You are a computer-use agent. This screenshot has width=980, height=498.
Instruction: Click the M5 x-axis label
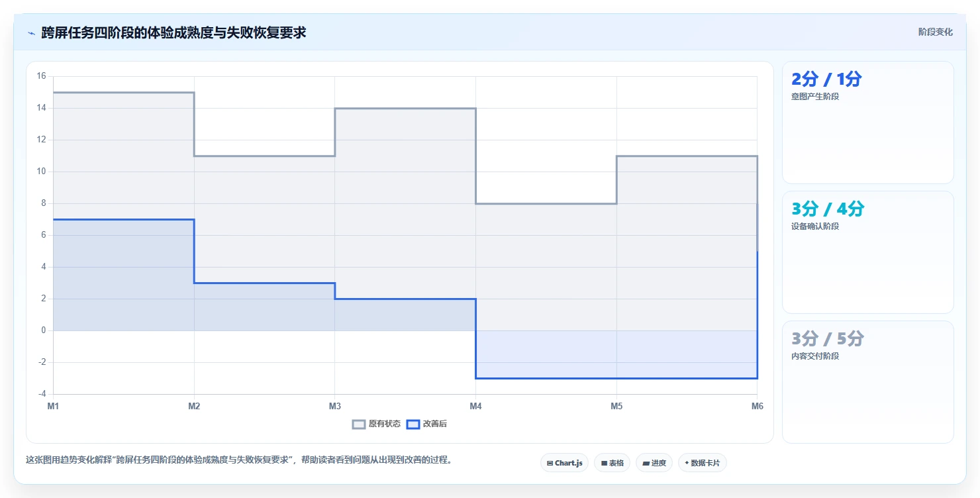[x=616, y=407]
